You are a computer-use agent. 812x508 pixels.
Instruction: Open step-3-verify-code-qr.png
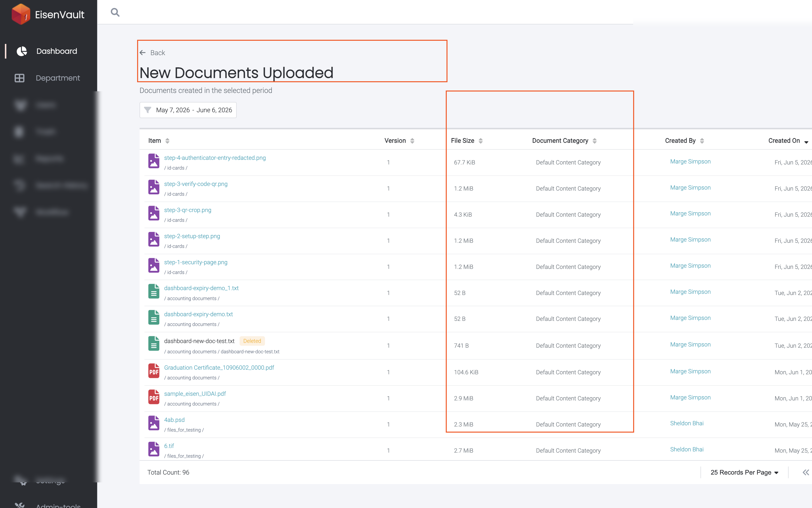coord(195,184)
